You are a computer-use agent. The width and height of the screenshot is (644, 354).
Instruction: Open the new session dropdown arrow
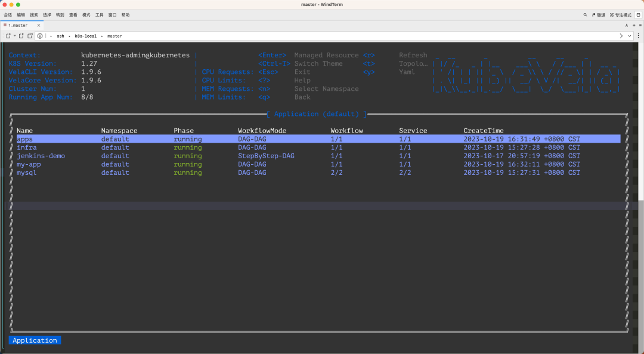point(15,36)
